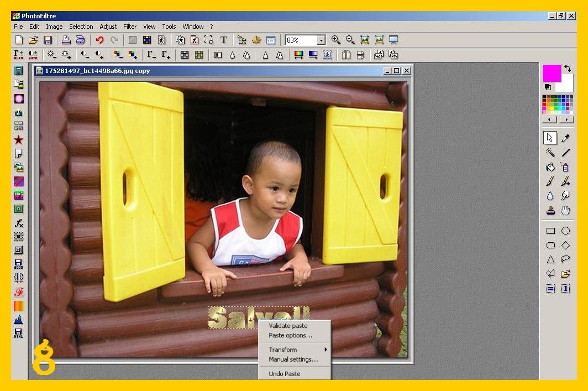The width and height of the screenshot is (588, 391).
Task: Select the Paint Bucket fill tool
Action: [x=550, y=167]
